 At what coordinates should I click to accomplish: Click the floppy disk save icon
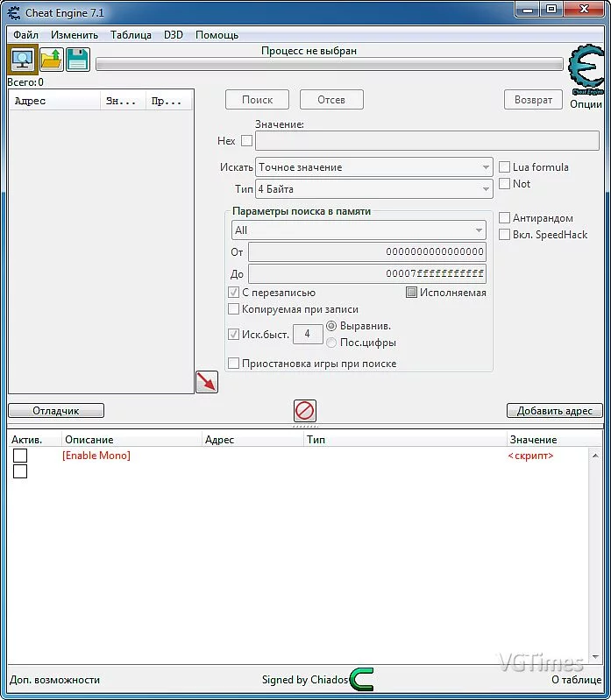tap(78, 60)
